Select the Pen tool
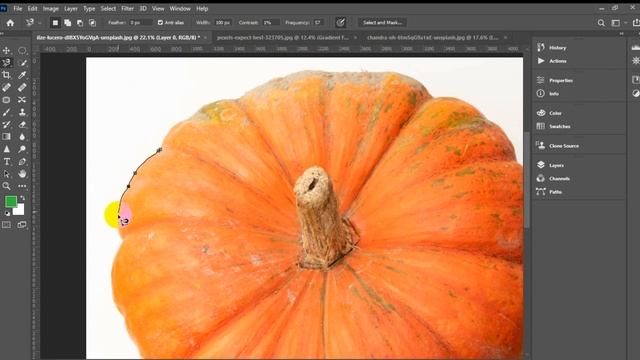 (x=22, y=162)
